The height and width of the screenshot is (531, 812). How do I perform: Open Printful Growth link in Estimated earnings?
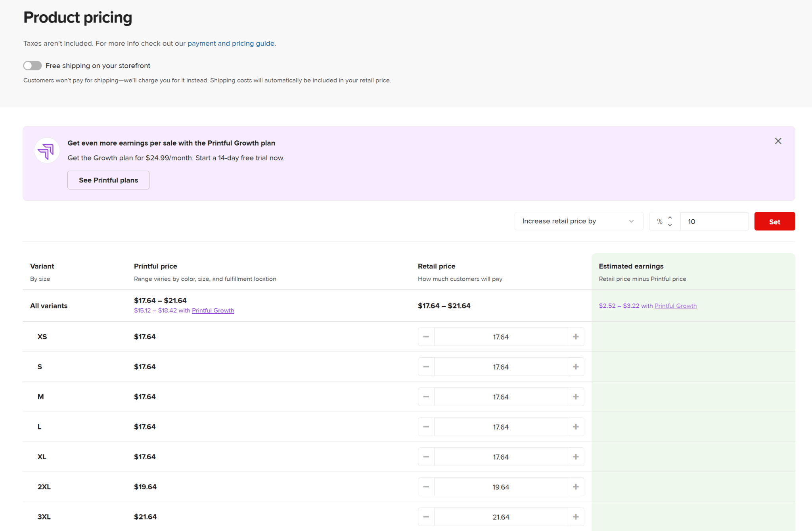point(675,306)
